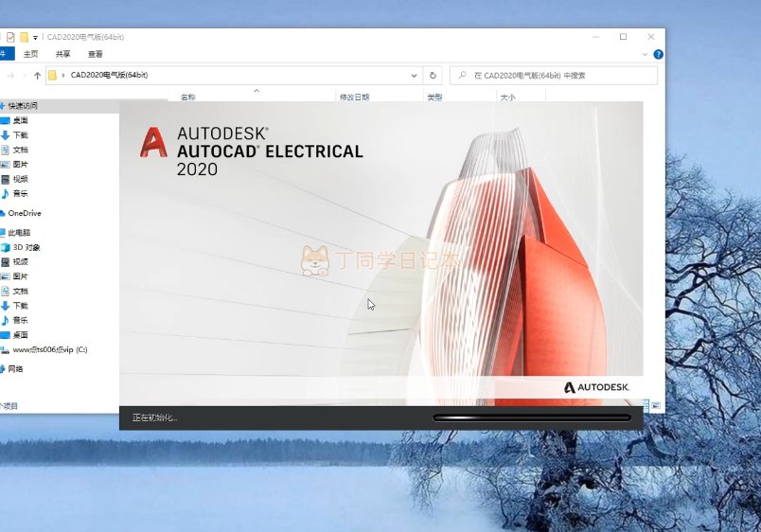Image resolution: width=761 pixels, height=532 pixels.
Task: Open 桌面 under This PC
Action: coord(21,335)
